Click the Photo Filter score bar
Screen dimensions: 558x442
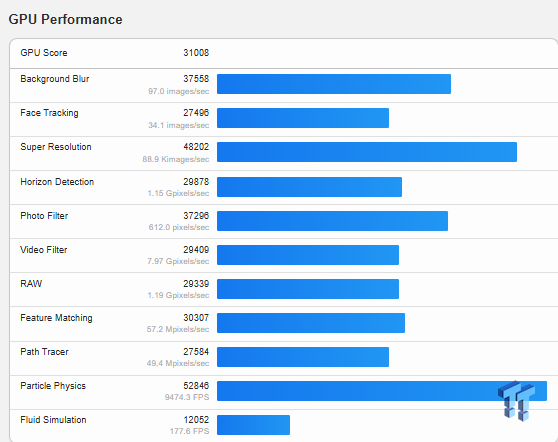click(332, 221)
